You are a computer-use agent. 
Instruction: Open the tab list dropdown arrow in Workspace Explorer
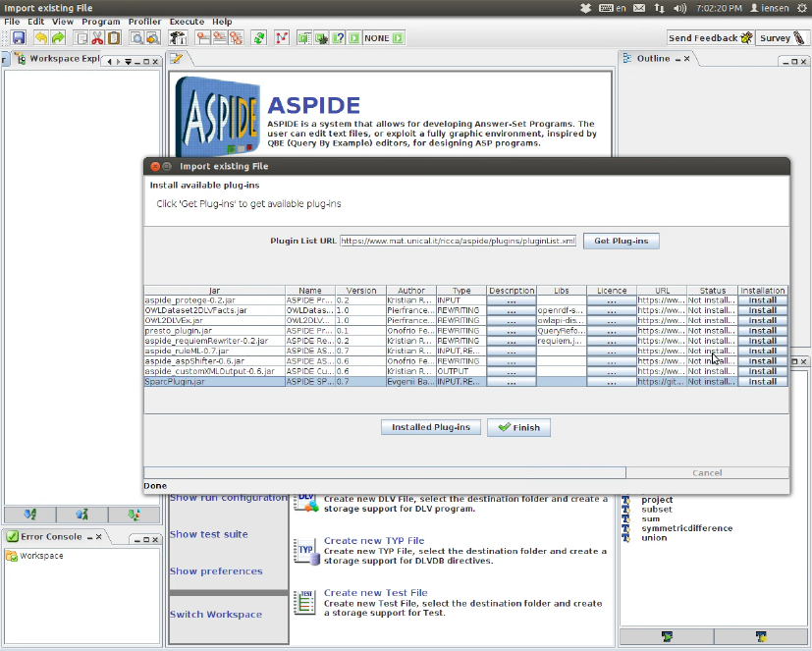128,62
